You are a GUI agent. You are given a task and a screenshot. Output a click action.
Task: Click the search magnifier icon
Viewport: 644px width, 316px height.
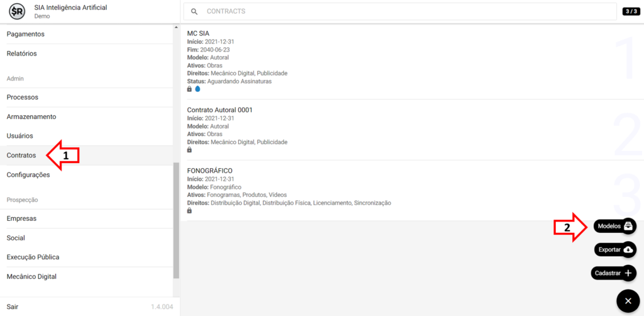click(194, 11)
